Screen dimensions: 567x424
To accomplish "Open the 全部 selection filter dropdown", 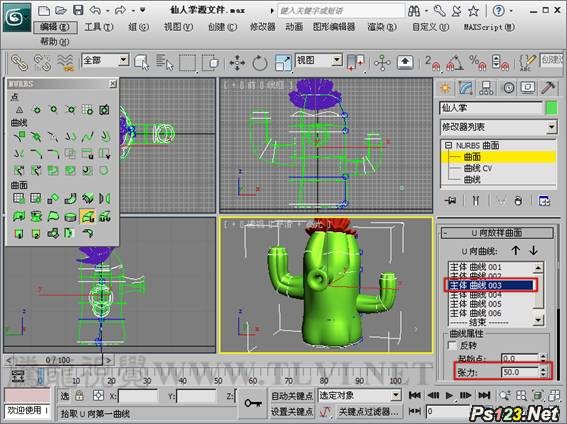I will click(123, 60).
